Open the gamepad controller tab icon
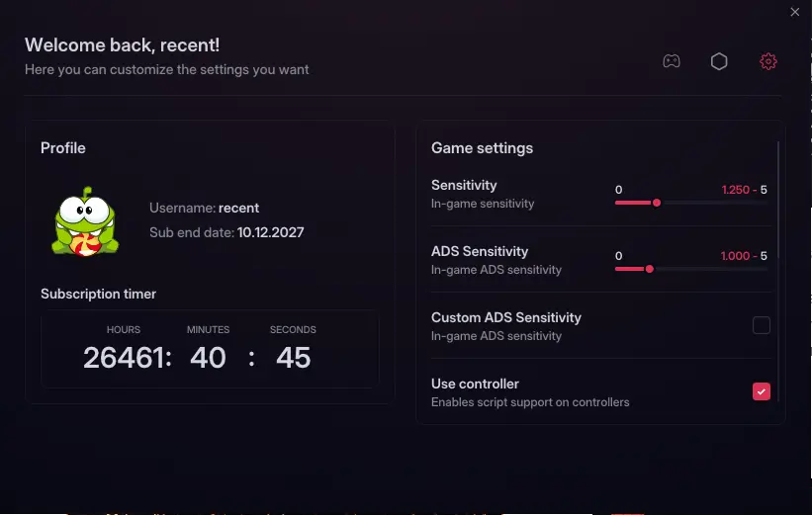This screenshot has width=812, height=515. click(672, 61)
